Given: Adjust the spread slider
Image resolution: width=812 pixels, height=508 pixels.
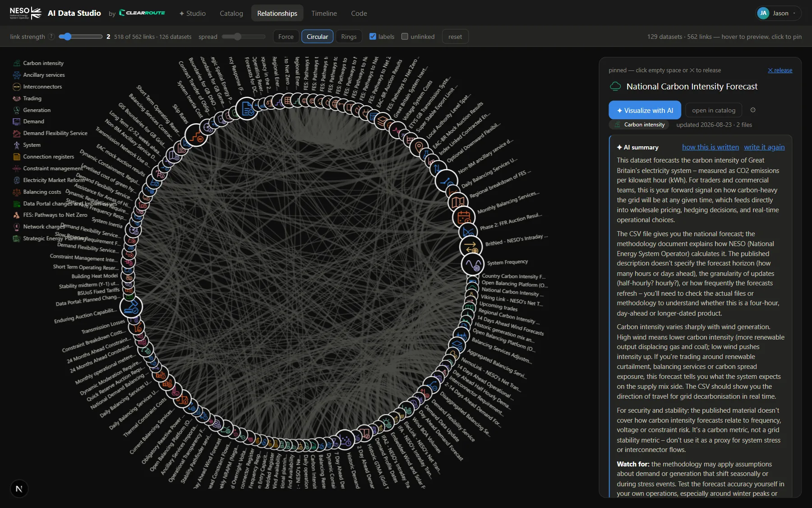Looking at the screenshot, I should pyautogui.click(x=244, y=37).
